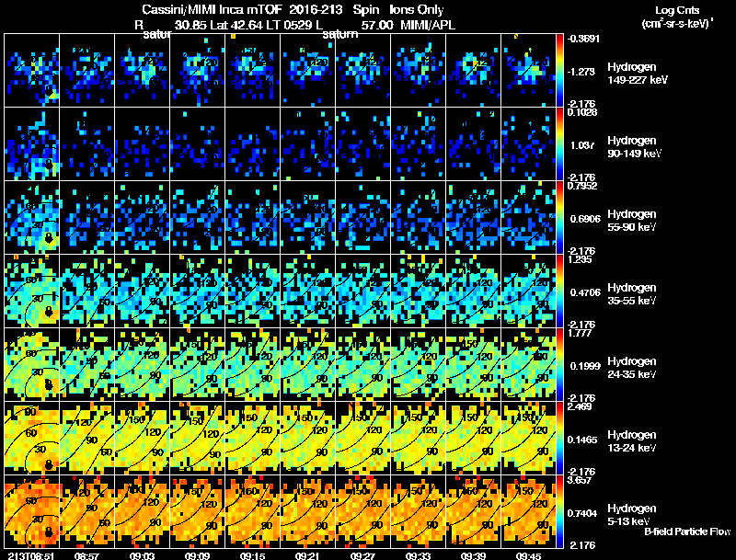The image size is (736, 560).
Task: Select the "MIMI/APL" credit text
Action: pos(428,25)
